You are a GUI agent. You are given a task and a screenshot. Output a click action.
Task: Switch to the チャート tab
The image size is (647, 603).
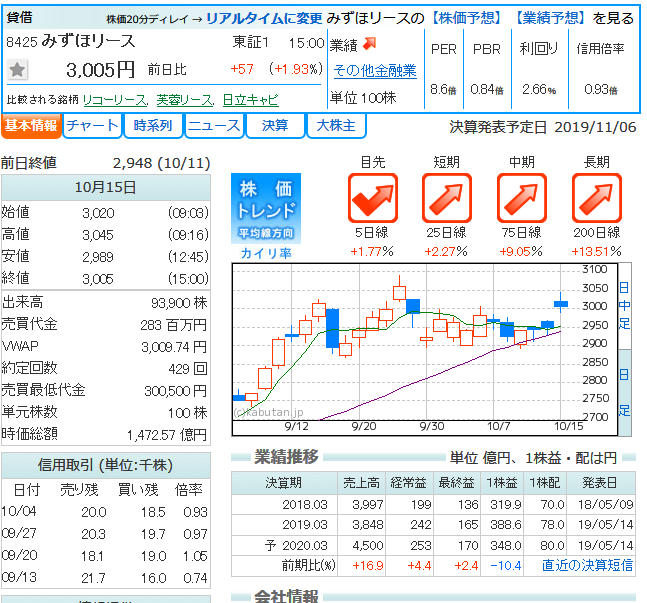(x=91, y=126)
